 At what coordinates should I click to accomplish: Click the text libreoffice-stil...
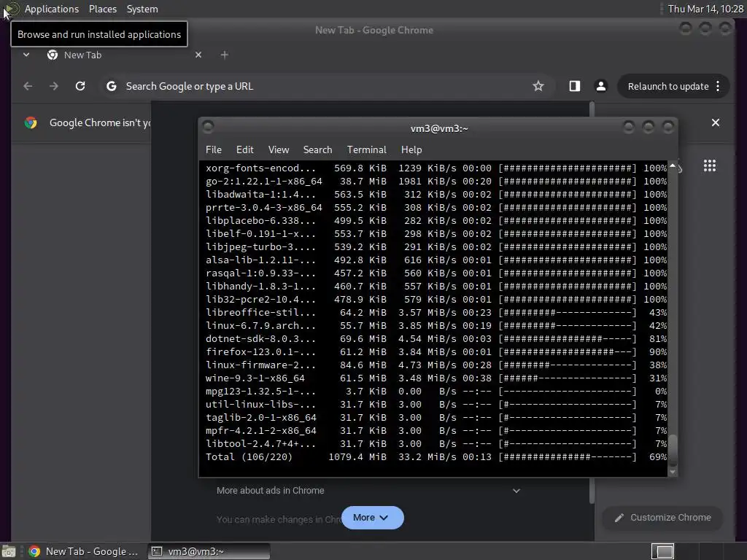coord(260,312)
